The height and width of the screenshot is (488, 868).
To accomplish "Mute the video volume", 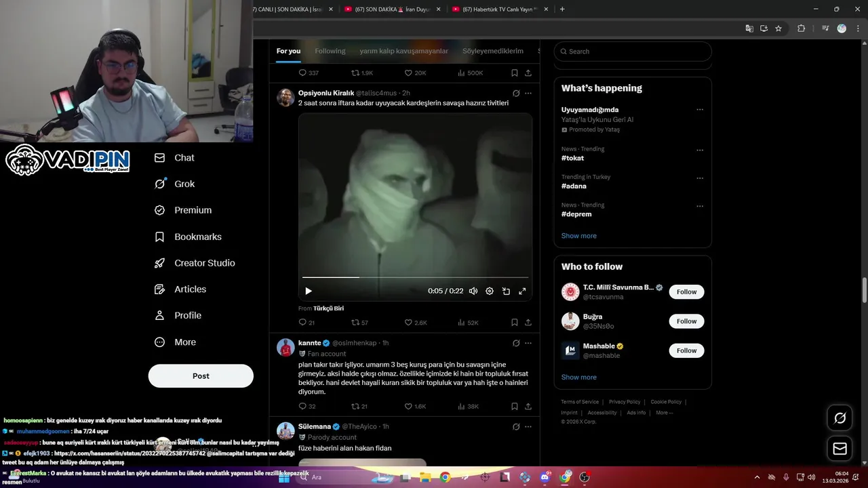I will coord(473,291).
